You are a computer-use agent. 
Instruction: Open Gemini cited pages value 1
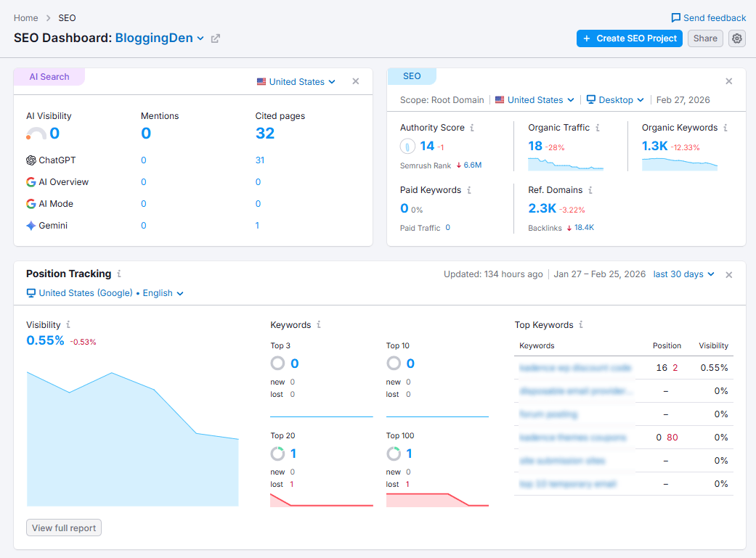(258, 226)
